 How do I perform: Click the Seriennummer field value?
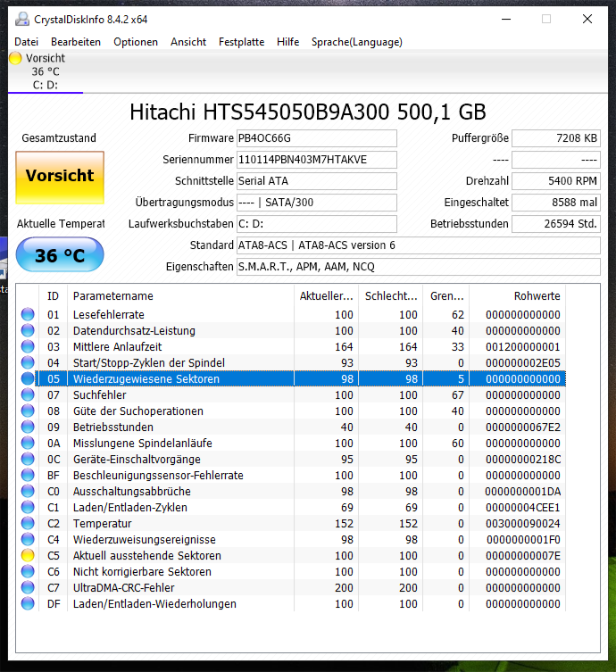[x=317, y=160]
